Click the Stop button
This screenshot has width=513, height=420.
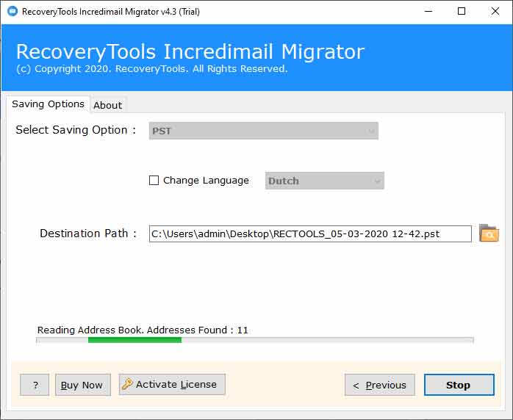(459, 385)
